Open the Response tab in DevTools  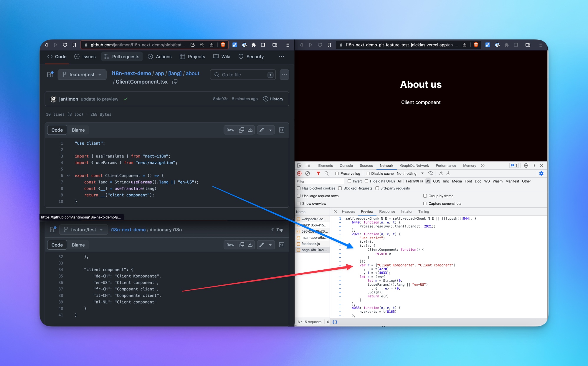[x=387, y=211]
